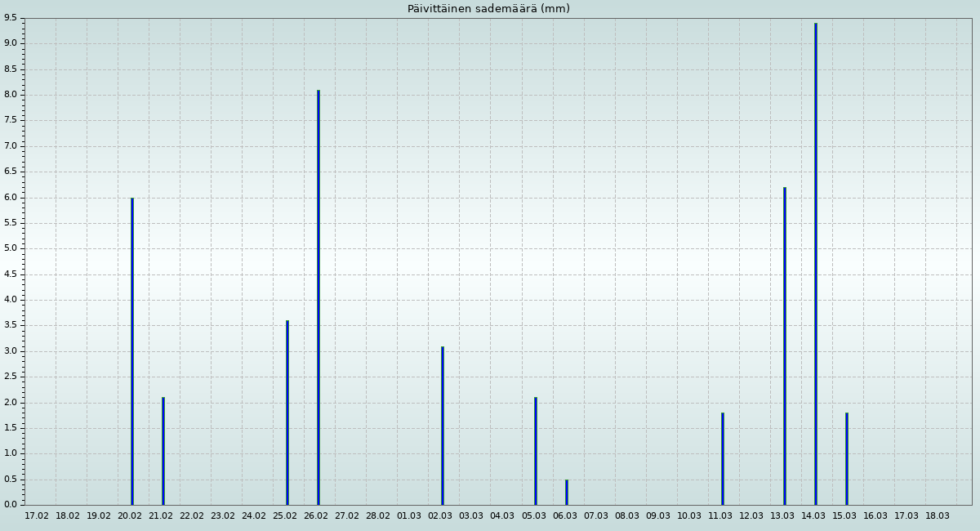Click the chart title Päivittäinen sademäärä (mm)
The height and width of the screenshot is (531, 980).
click(488, 9)
